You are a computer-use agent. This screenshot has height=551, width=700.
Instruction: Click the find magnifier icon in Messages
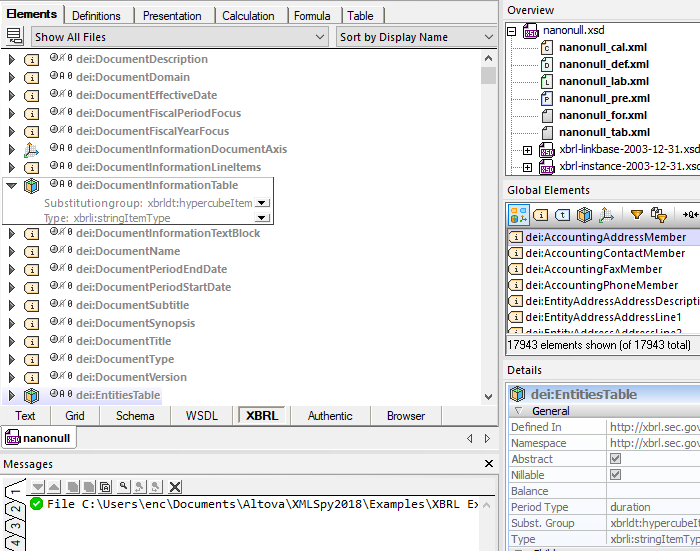click(123, 486)
